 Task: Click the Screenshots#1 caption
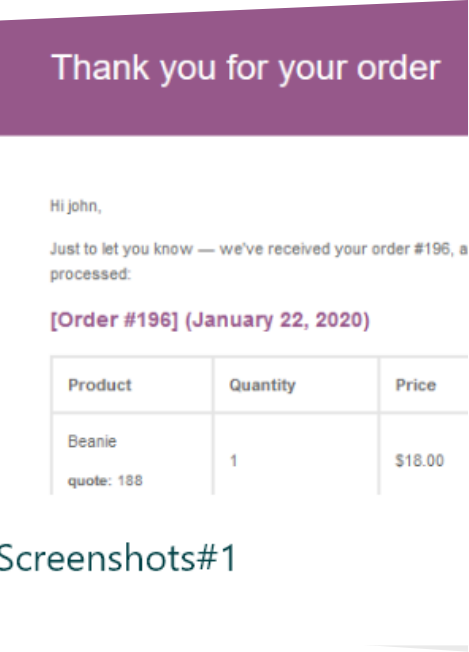(x=118, y=558)
